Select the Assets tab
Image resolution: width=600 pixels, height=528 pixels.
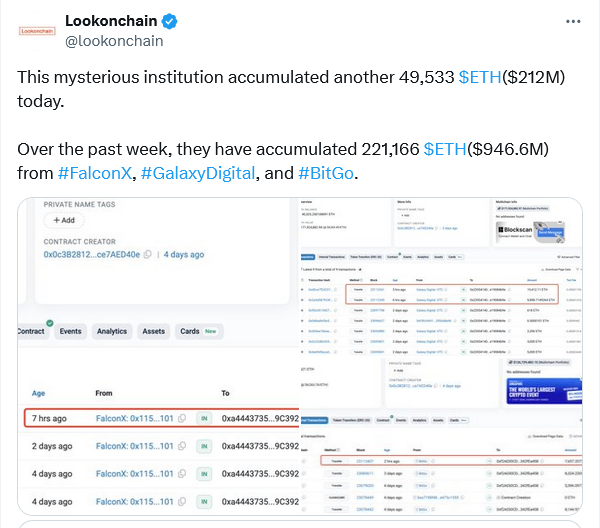(x=154, y=331)
